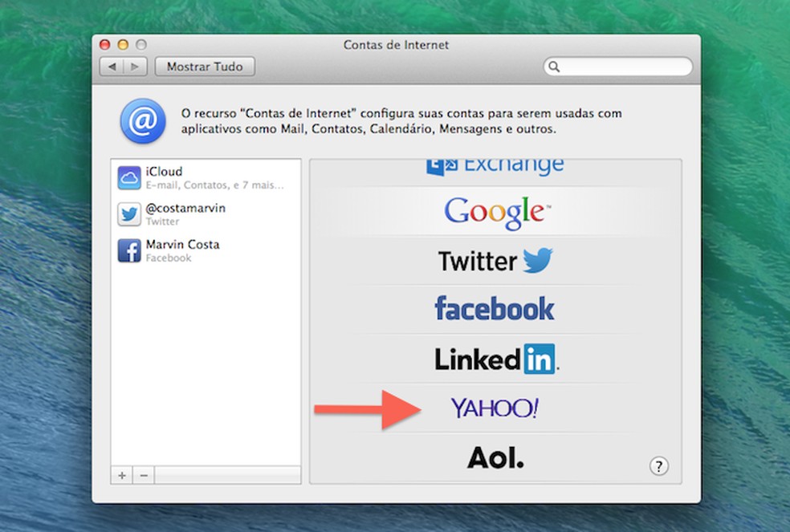The width and height of the screenshot is (790, 532).
Task: Choose the Aol. account type
Action: 496,457
